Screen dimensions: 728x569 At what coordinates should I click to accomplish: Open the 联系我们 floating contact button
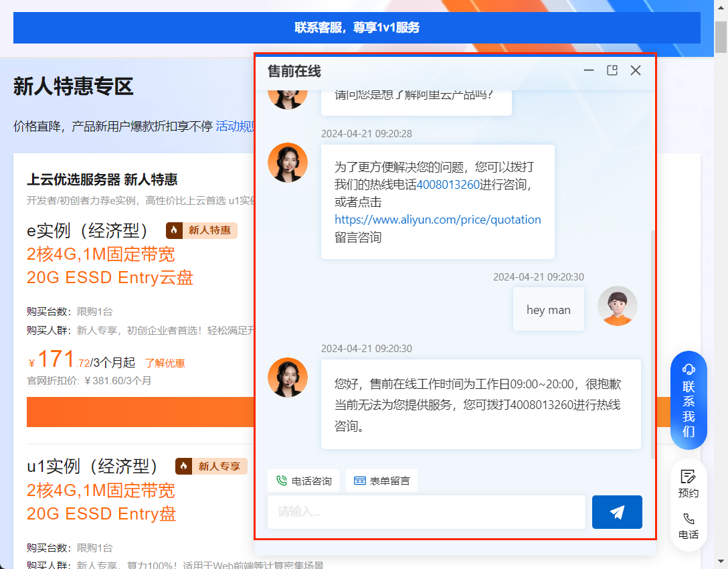689,400
